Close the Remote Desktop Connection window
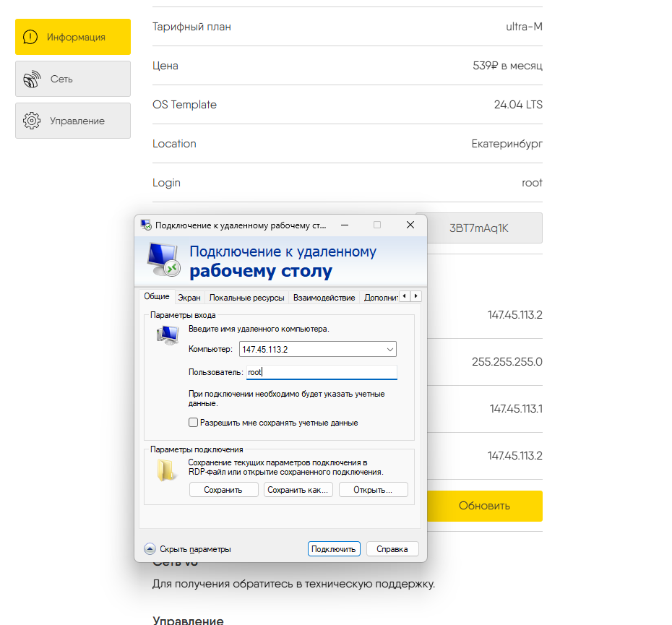 [x=410, y=225]
